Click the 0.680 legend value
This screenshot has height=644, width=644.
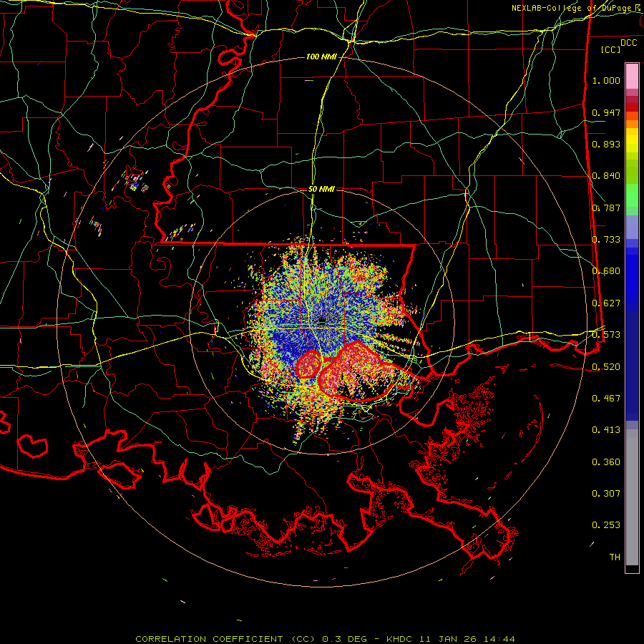tap(606, 271)
